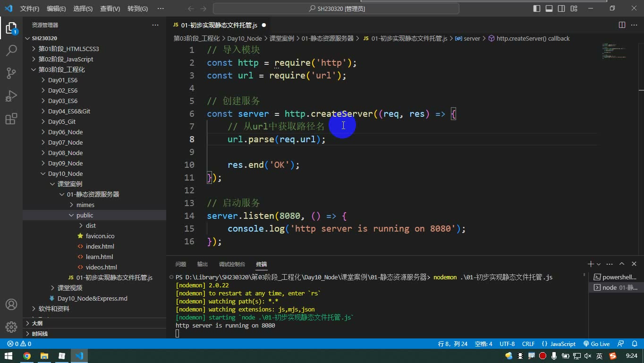Open File Explorer from the taskbar
Screen dimensions: 644x363
(44, 356)
